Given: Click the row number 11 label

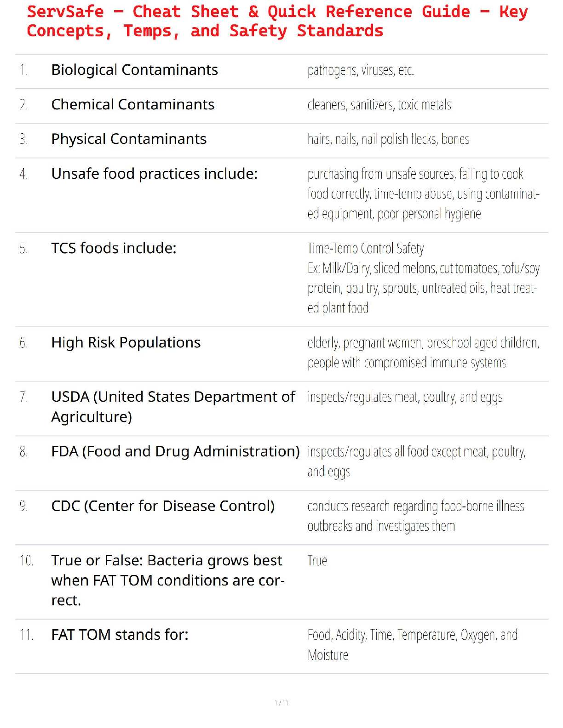Looking at the screenshot, I should [x=26, y=635].
